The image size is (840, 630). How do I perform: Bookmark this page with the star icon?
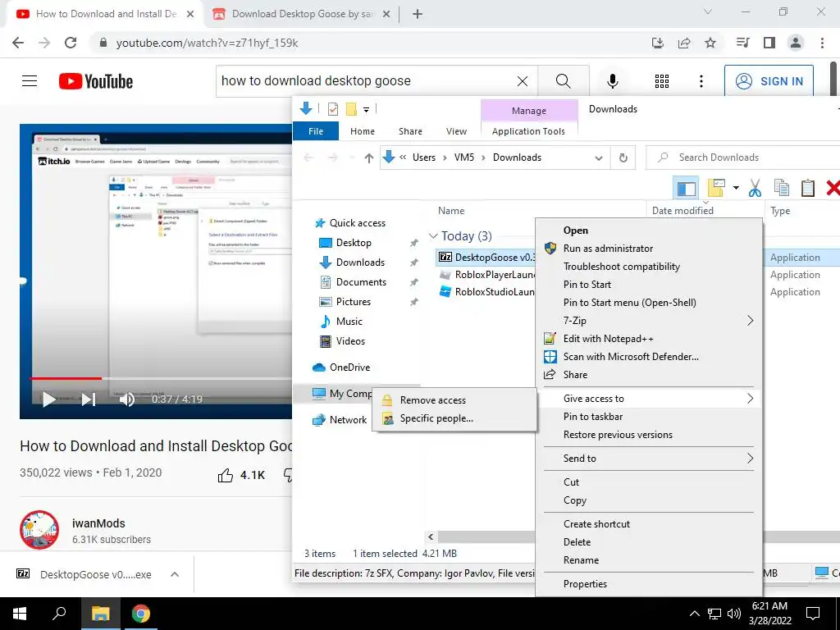(710, 43)
